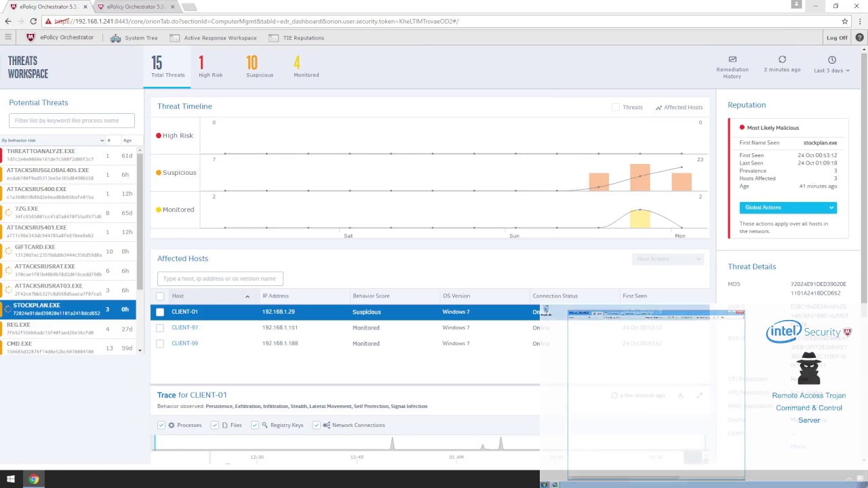Open the Global Actions dropdown

788,207
